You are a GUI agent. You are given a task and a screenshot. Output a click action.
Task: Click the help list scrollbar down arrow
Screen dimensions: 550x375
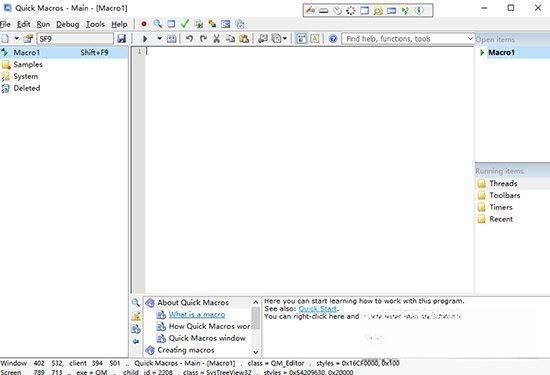[256, 352]
